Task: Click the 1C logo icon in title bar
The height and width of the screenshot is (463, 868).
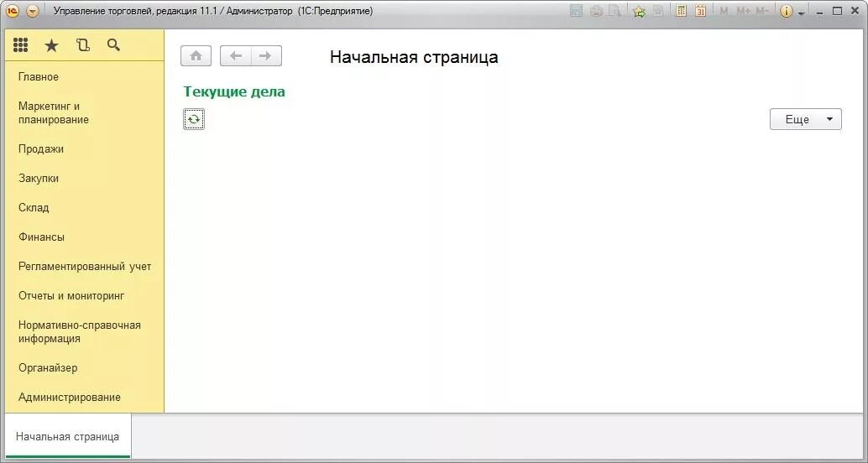Action: point(13,11)
